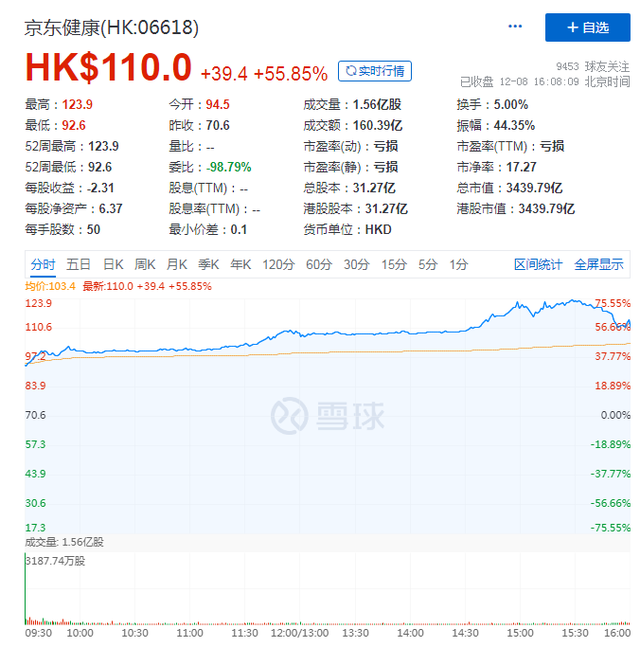Open the 日K daily candlestick tab
Screen dimensions: 640x647
(113, 264)
